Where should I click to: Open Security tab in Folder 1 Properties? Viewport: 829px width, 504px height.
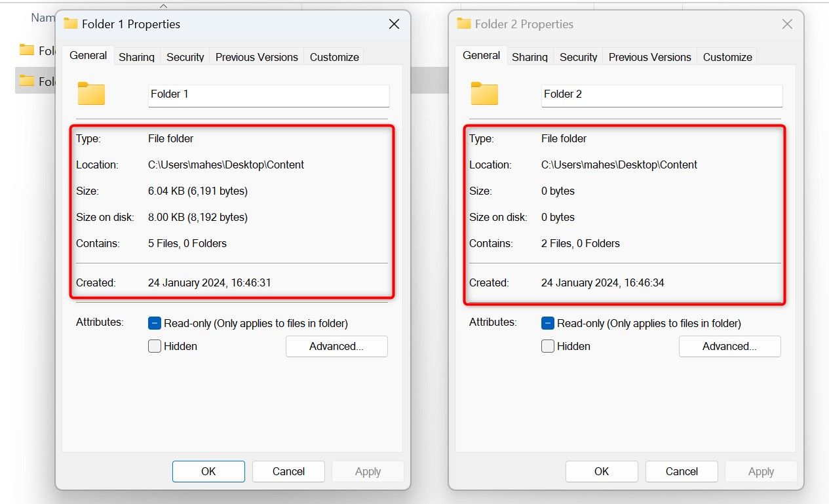pos(185,57)
